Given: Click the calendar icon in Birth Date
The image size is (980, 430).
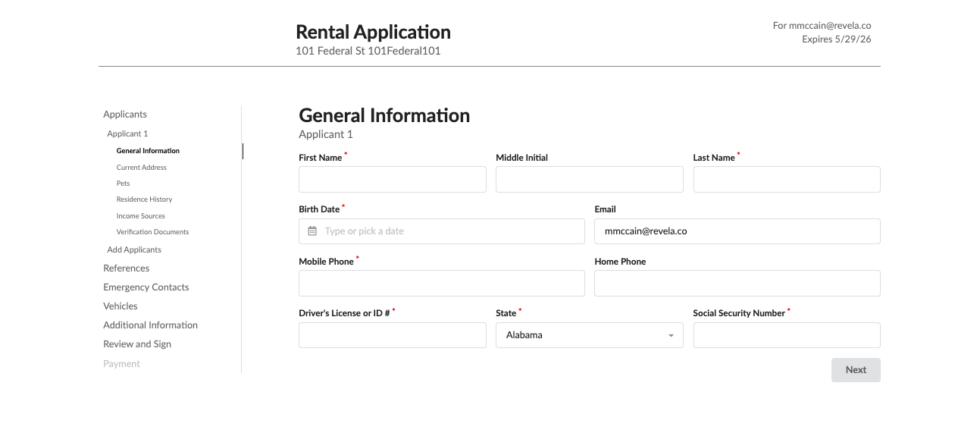Looking at the screenshot, I should coord(312,231).
